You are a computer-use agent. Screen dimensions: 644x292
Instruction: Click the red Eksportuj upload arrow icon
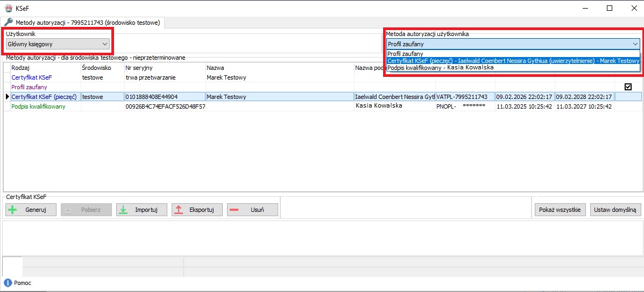click(179, 210)
